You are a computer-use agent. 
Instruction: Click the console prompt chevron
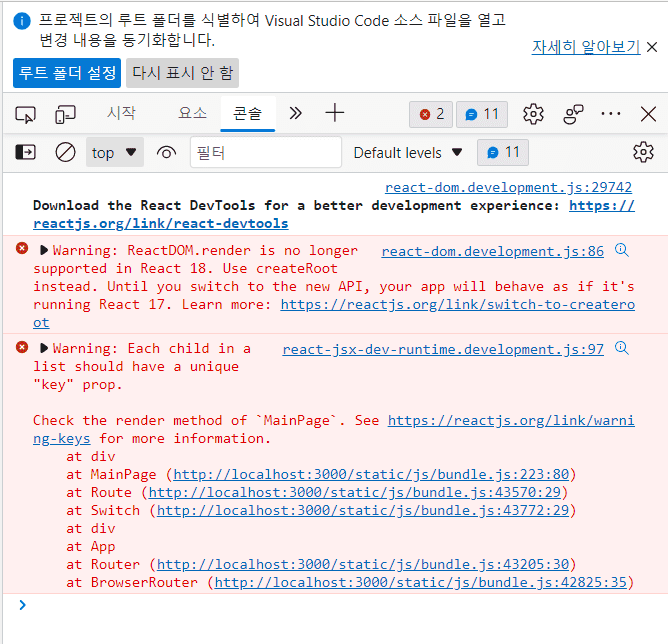click(23, 605)
